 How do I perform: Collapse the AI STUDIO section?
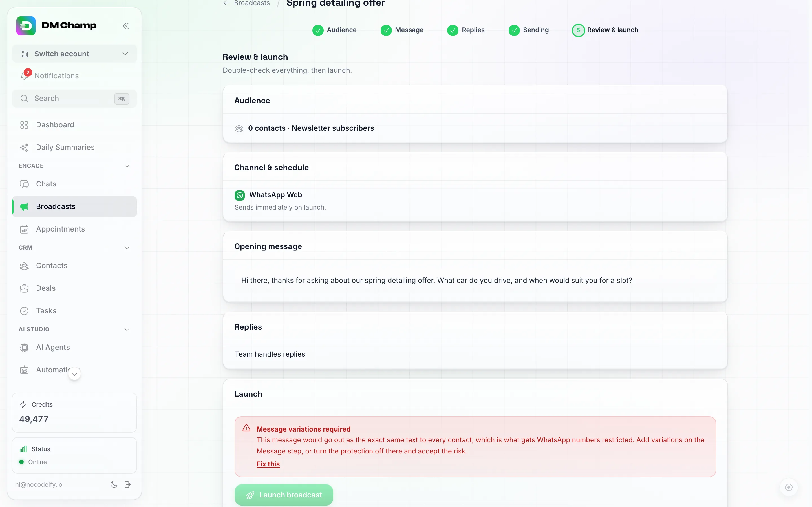(127, 329)
